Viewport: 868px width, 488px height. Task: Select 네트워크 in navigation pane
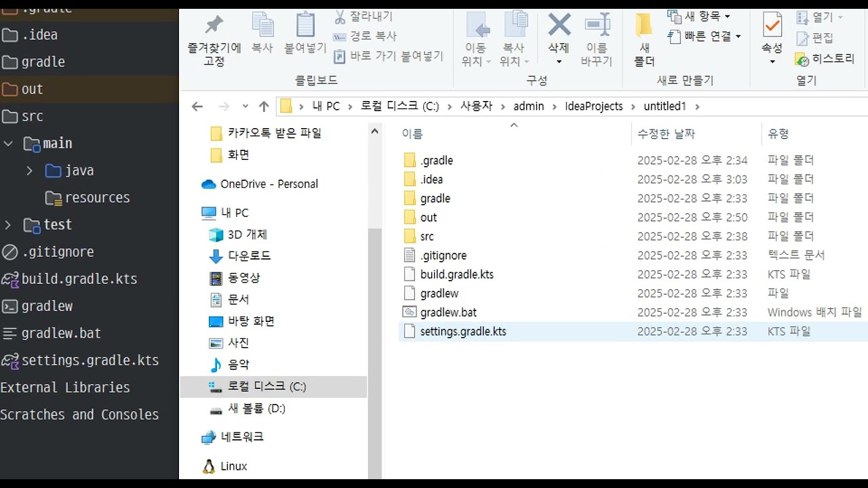(242, 437)
